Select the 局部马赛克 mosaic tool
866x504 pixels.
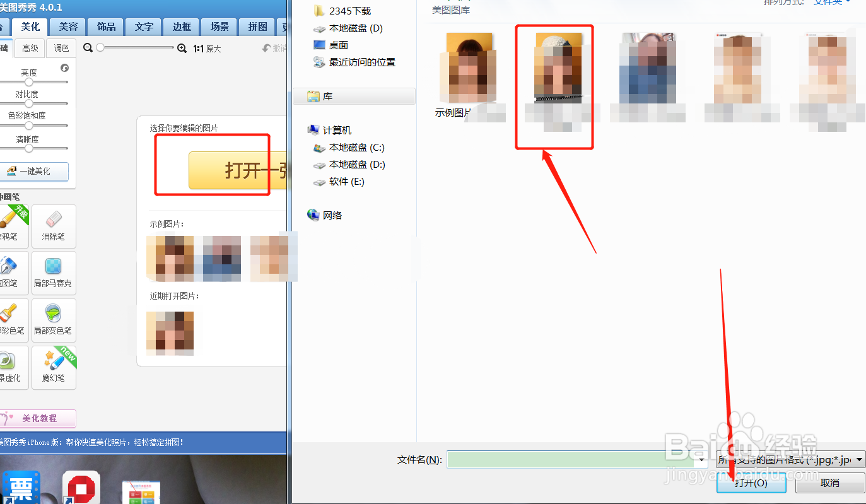coord(54,273)
